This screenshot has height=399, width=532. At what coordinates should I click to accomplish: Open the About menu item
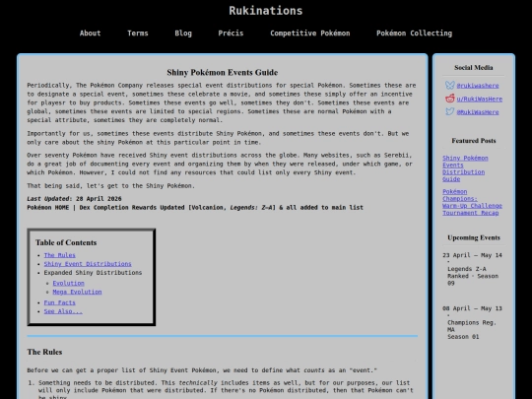tap(90, 33)
